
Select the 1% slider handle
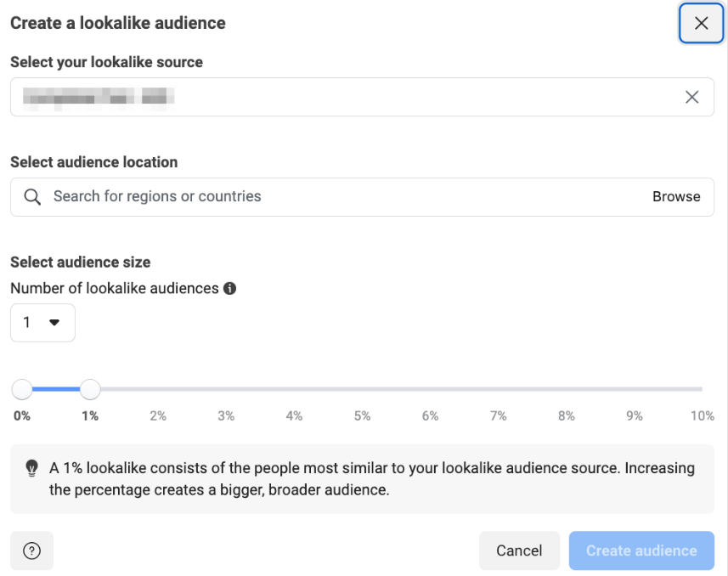(x=90, y=389)
